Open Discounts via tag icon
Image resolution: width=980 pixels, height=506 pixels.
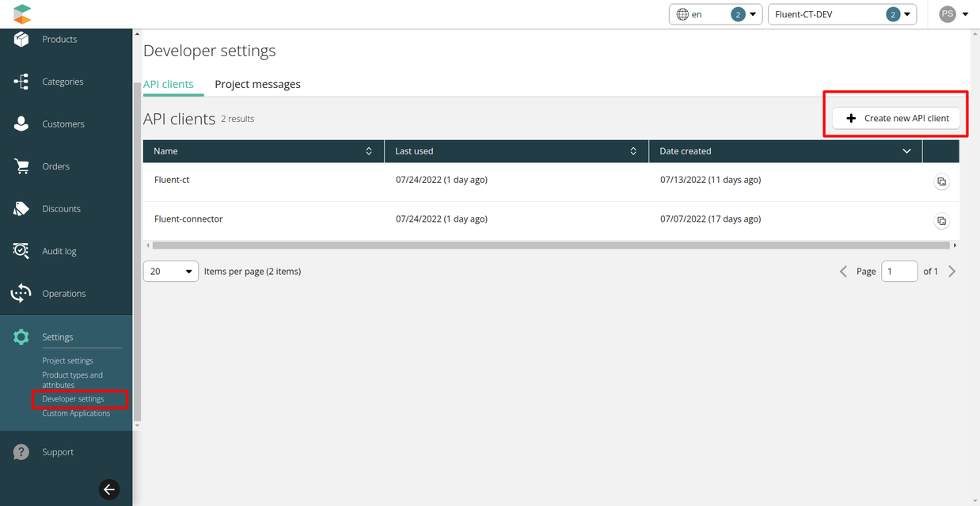point(21,209)
